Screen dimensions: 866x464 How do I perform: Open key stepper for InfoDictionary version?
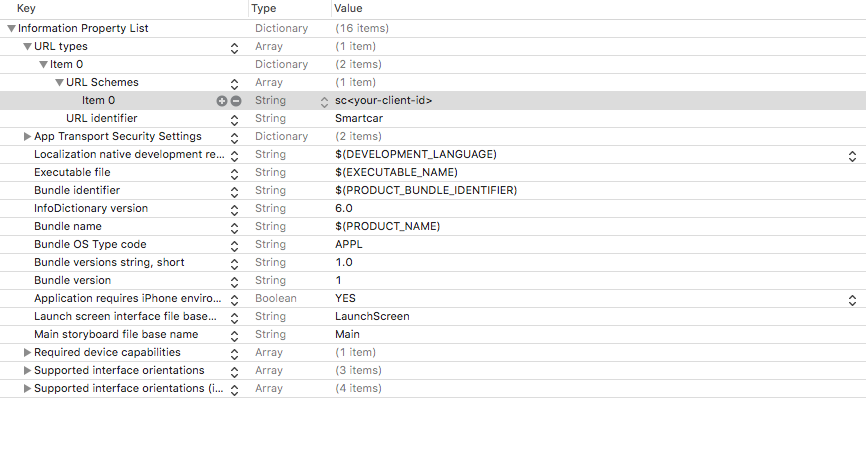coord(234,210)
